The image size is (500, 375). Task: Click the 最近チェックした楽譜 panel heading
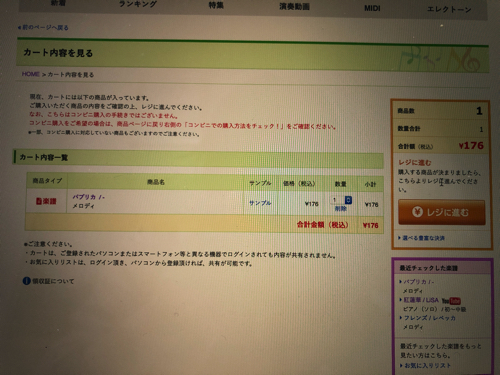click(429, 268)
